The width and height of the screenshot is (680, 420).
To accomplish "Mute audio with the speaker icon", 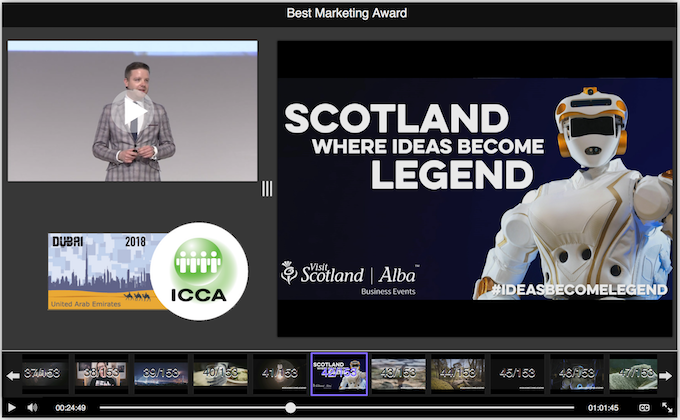I will [x=33, y=407].
